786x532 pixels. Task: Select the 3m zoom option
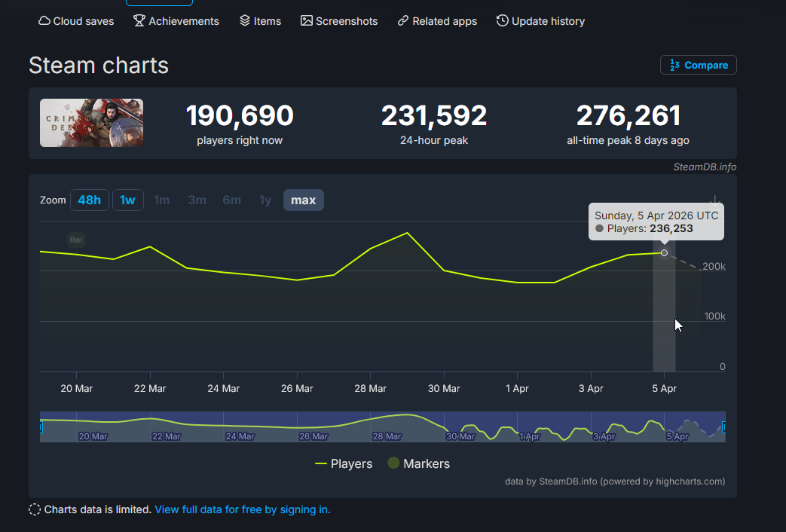[x=197, y=200]
